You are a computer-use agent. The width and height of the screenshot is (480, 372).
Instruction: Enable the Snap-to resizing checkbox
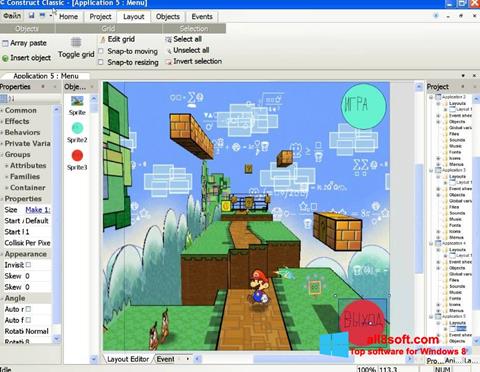click(101, 62)
